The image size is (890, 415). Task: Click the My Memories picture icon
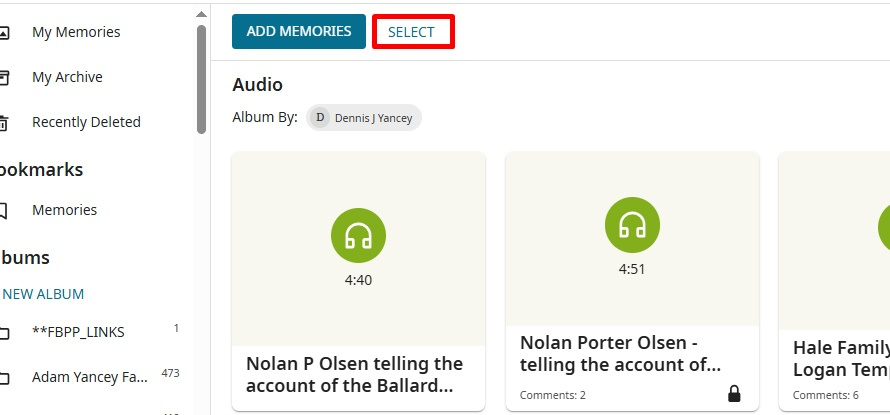tap(4, 32)
